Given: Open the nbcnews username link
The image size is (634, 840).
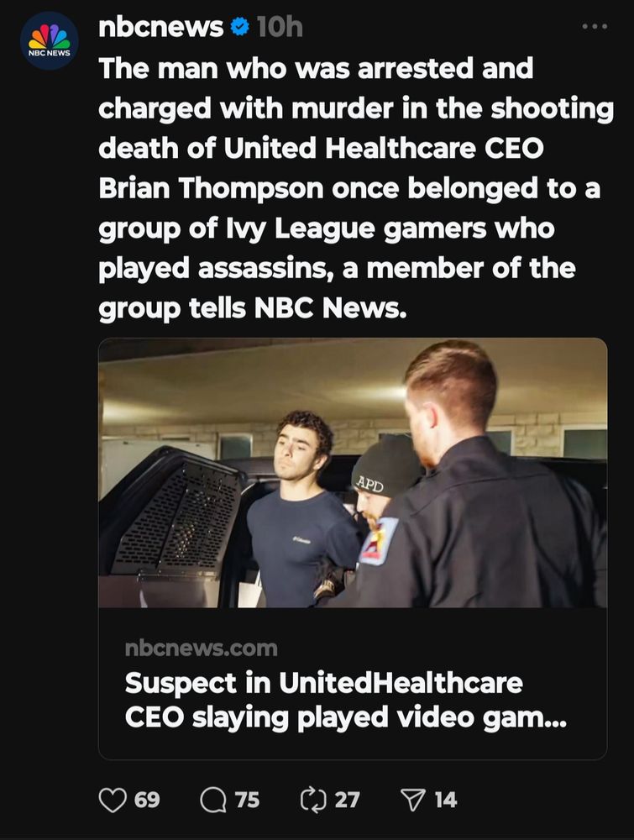Looking at the screenshot, I should point(160,27).
